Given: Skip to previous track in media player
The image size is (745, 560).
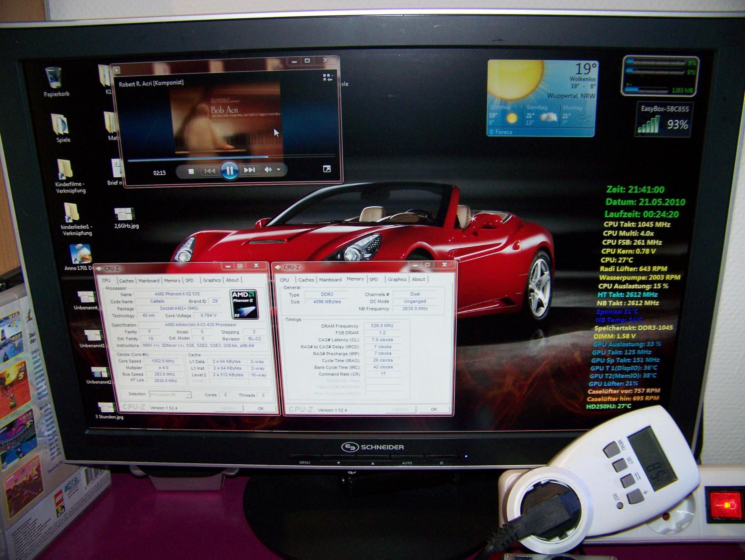Looking at the screenshot, I should point(209,171).
